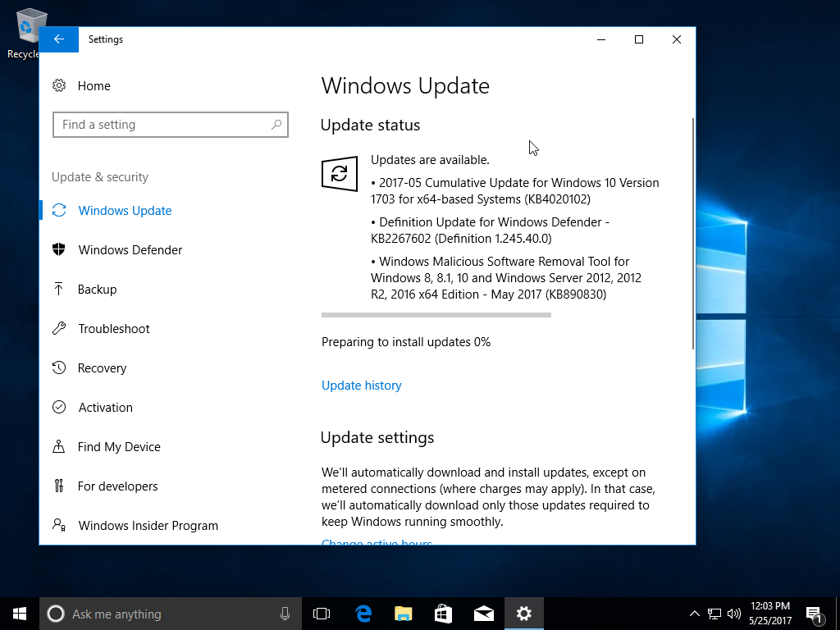840x630 pixels.
Task: Open the Windows Defender section
Action: (130, 250)
